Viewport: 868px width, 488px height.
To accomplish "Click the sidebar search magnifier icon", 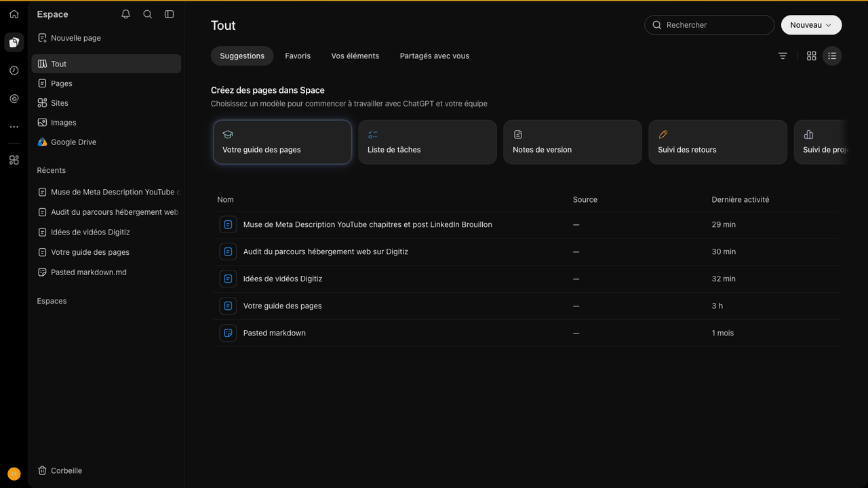I will pos(147,14).
